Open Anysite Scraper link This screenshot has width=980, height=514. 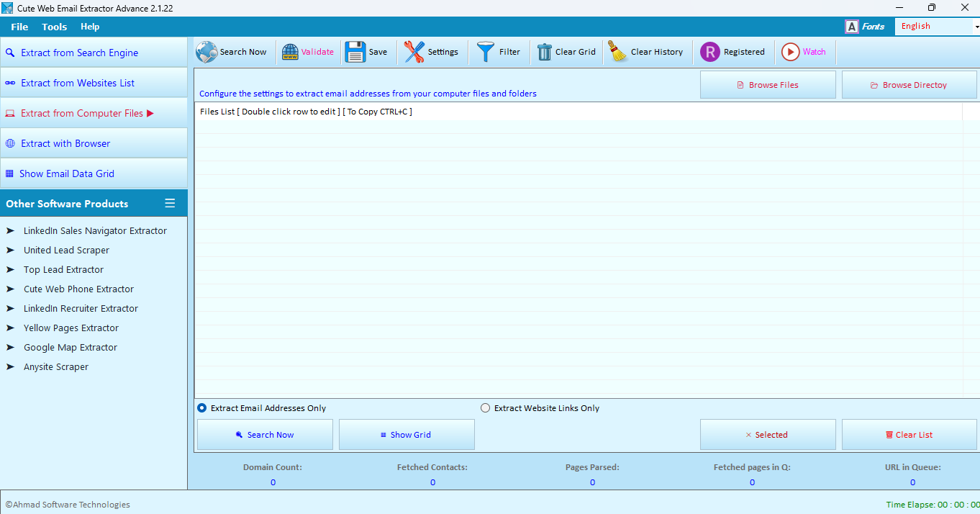pos(56,366)
